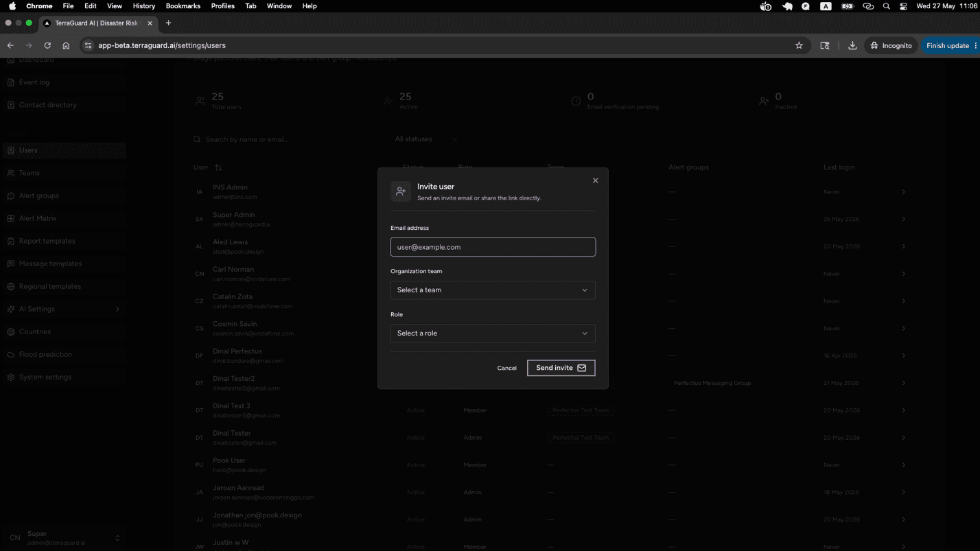Viewport: 980px width, 551px height.
Task: Open the Profiles menu
Action: tap(222, 5)
